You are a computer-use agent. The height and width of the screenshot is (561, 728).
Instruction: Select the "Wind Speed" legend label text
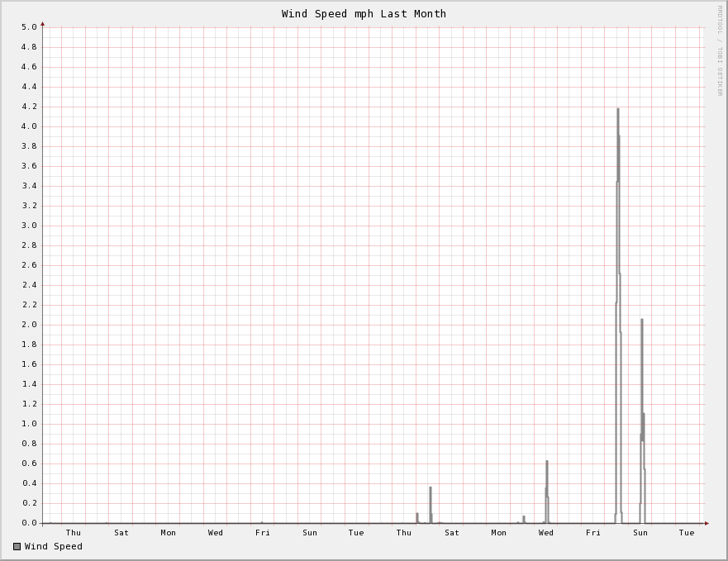(54, 546)
